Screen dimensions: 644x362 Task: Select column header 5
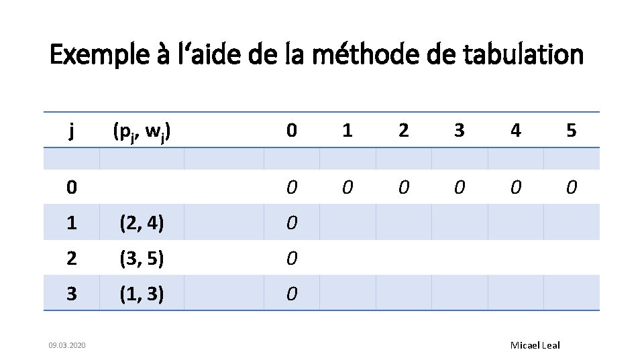[x=572, y=131]
